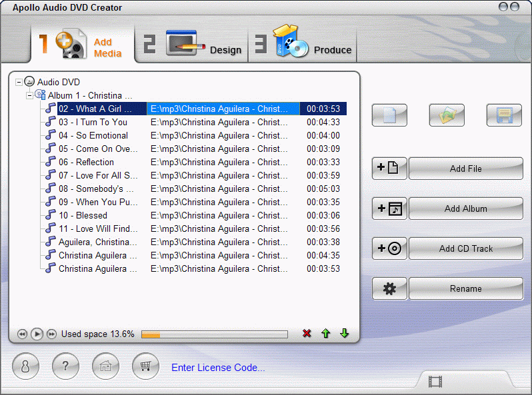532x395 pixels.
Task: Click file path of 06 - Reflection row
Action: [x=219, y=162]
